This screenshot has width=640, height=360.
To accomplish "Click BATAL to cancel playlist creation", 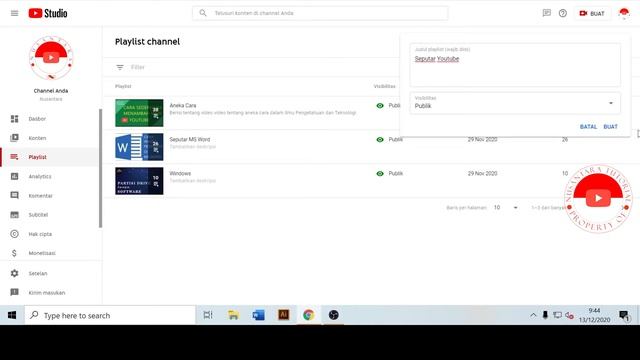I will coord(588,127).
